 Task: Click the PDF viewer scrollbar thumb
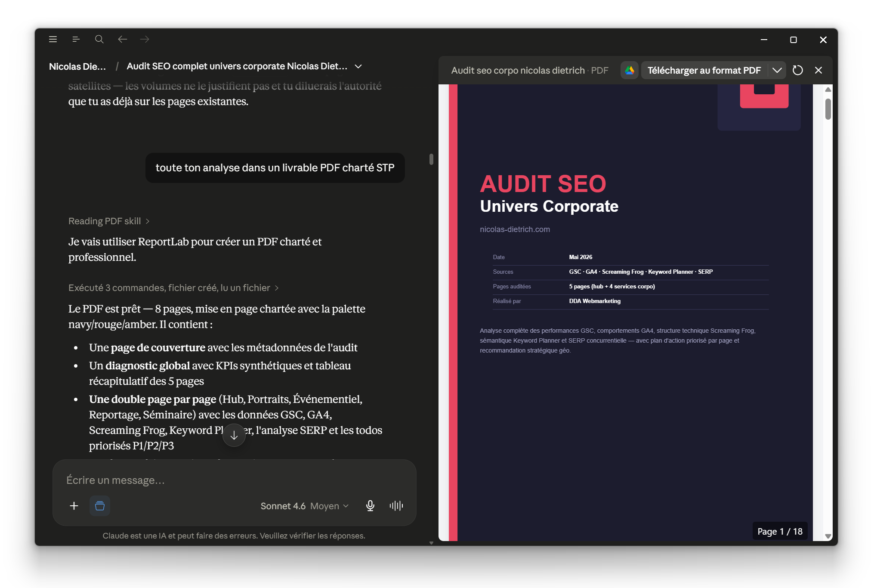point(828,109)
